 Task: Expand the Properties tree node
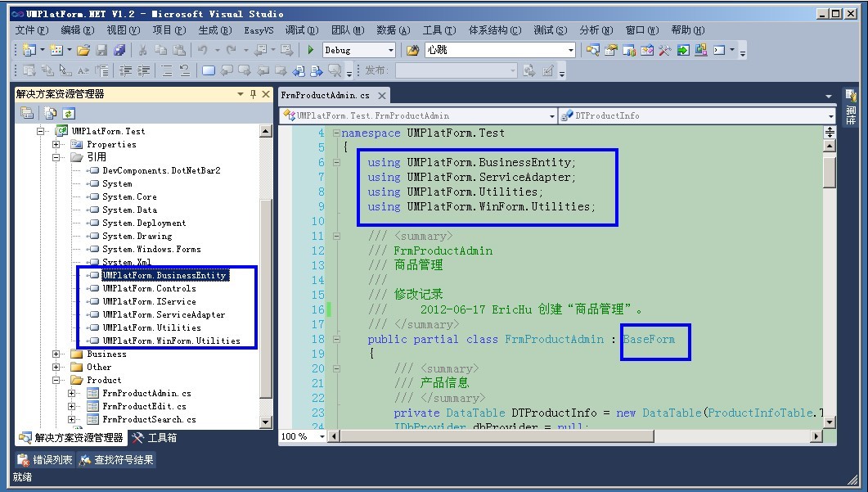click(x=56, y=145)
